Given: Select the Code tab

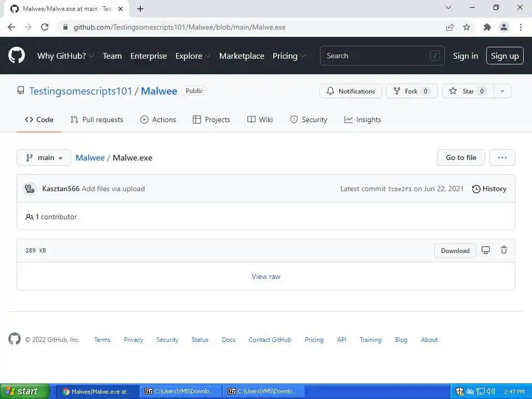Looking at the screenshot, I should (x=39, y=119).
